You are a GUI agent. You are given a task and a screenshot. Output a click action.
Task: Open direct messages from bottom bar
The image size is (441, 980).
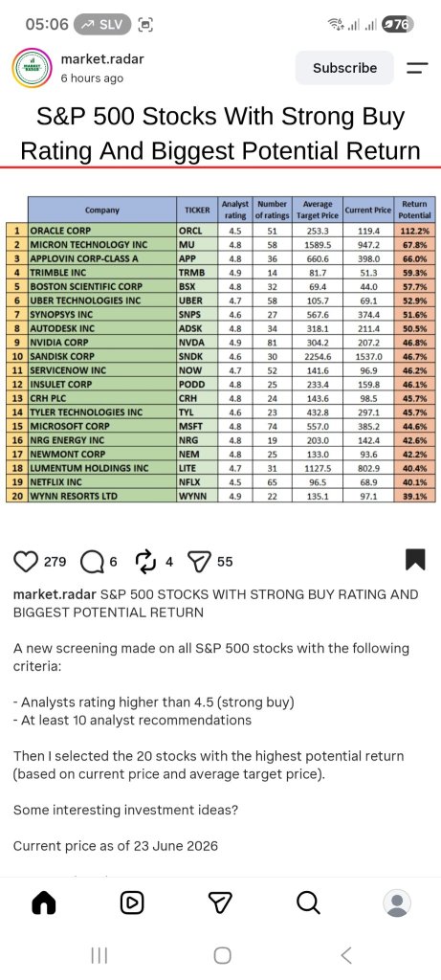tap(220, 902)
